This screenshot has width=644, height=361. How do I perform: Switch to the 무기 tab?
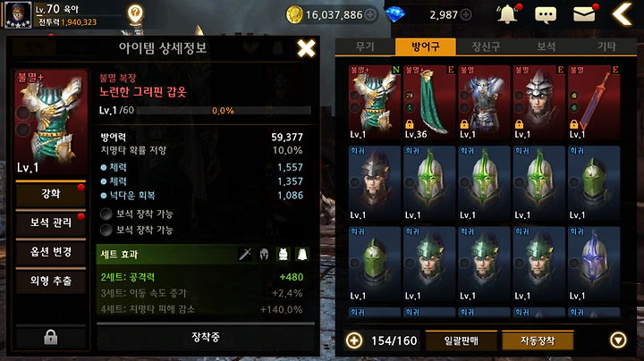365,46
